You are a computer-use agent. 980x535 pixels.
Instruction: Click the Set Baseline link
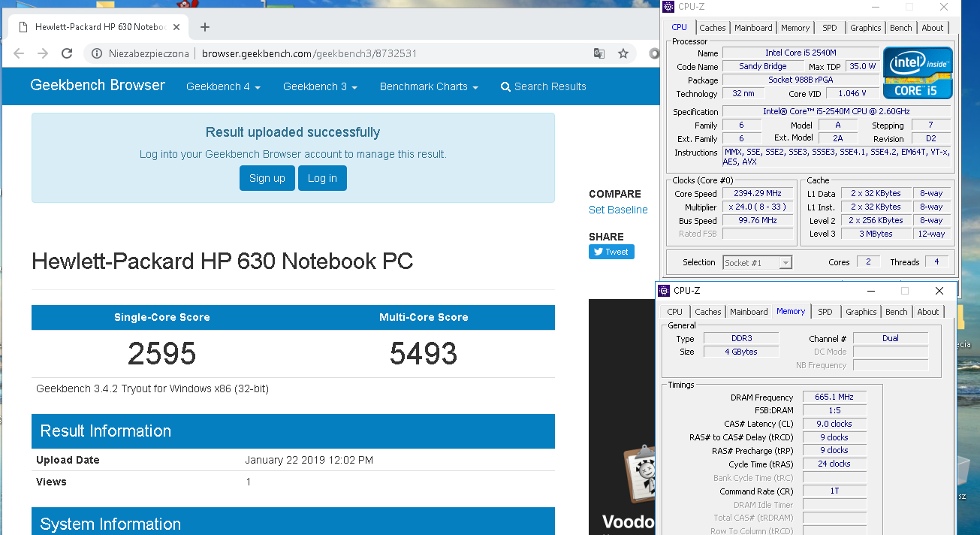point(618,210)
